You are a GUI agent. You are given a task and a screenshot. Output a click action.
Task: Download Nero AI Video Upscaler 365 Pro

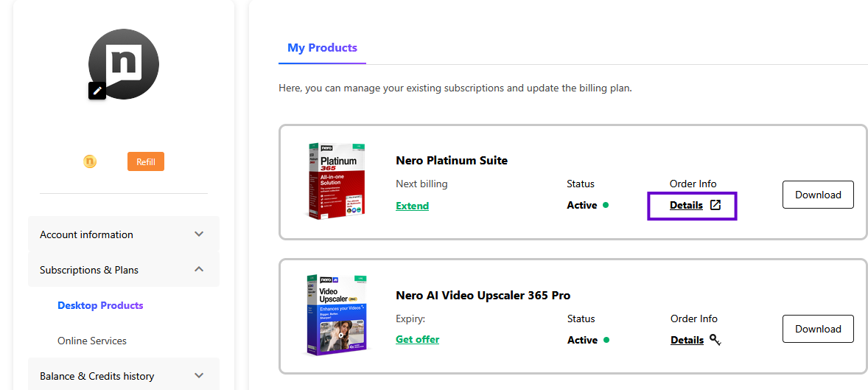click(818, 329)
